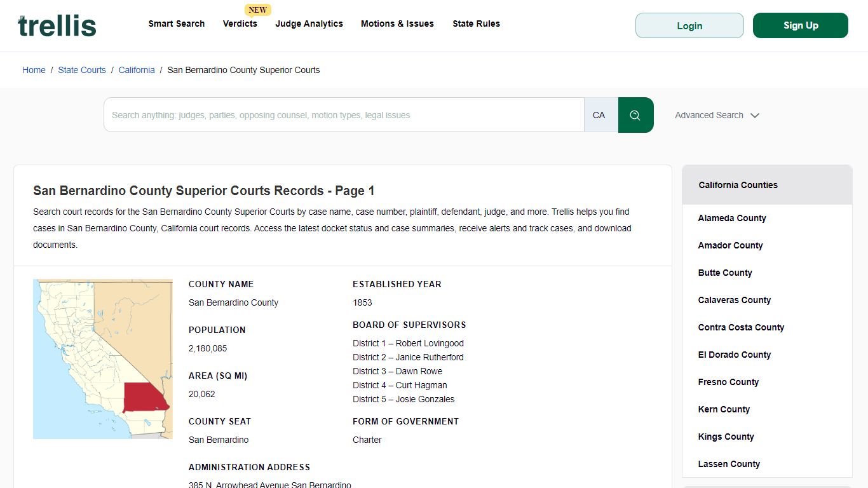Open El Dorado County link
The width and height of the screenshot is (868, 488).
point(735,355)
